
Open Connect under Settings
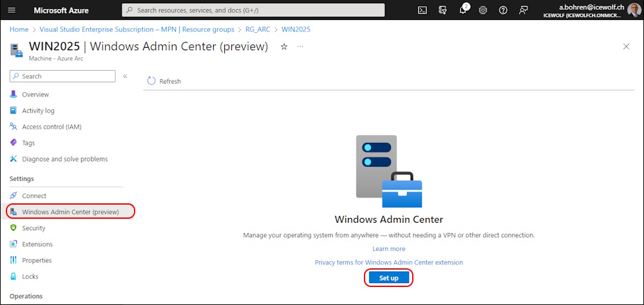[x=34, y=196]
